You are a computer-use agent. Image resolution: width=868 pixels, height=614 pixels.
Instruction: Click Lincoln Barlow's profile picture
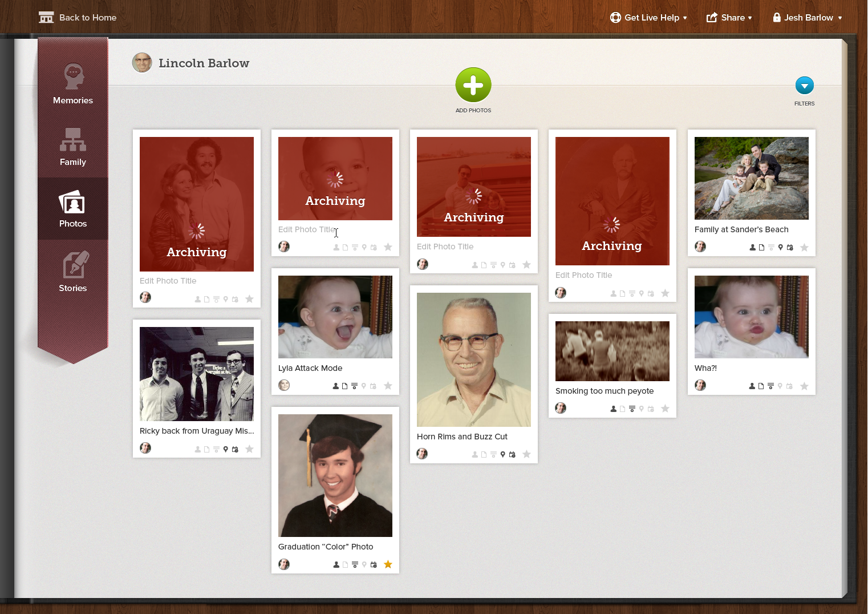[x=142, y=63]
